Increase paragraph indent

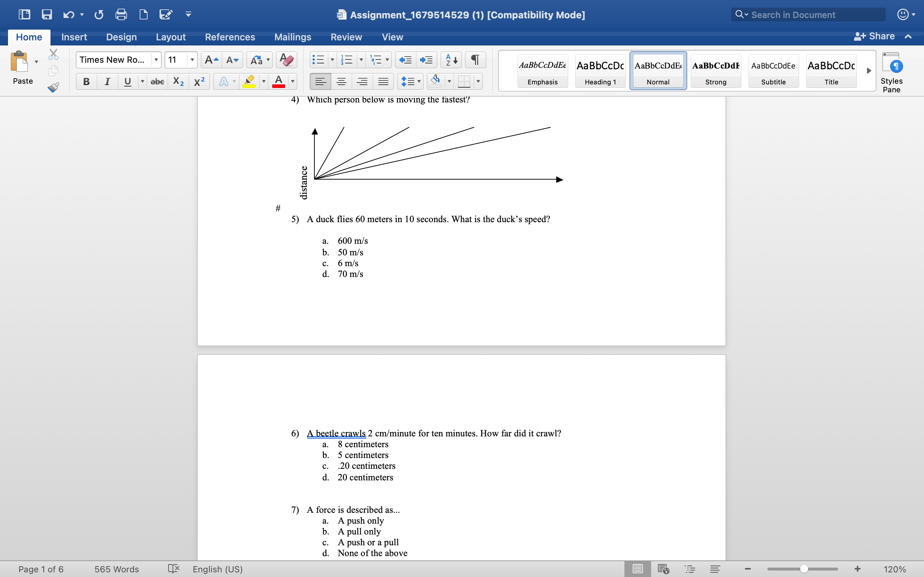[427, 60]
